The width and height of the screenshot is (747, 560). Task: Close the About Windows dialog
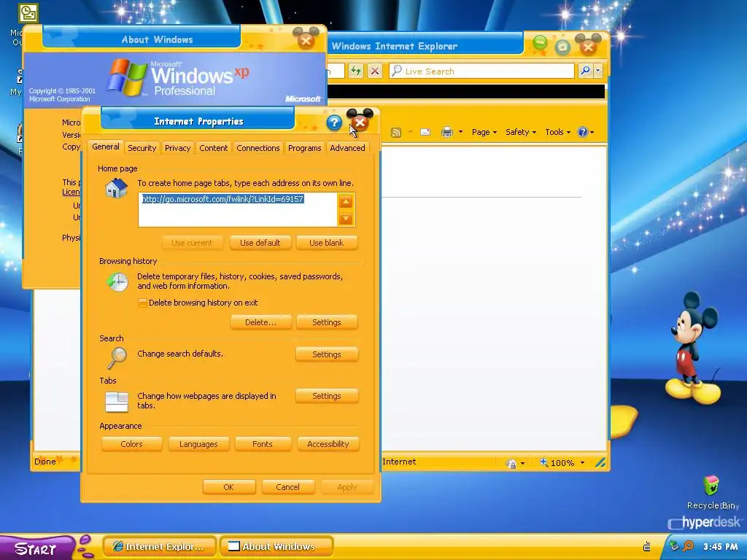click(x=306, y=41)
